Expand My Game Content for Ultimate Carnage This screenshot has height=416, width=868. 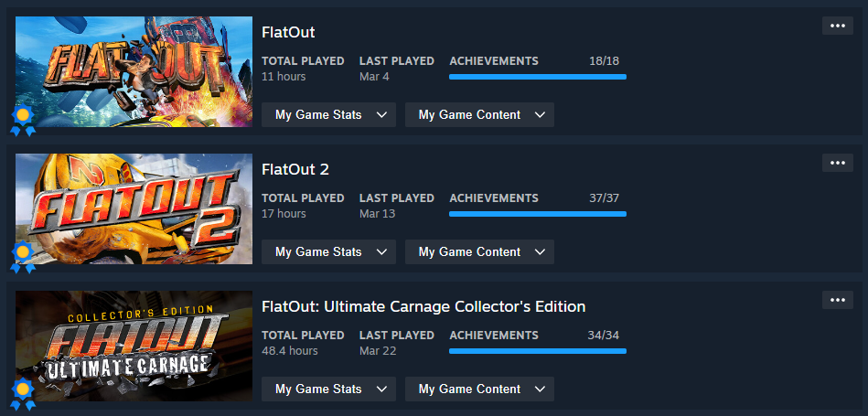[x=479, y=389]
